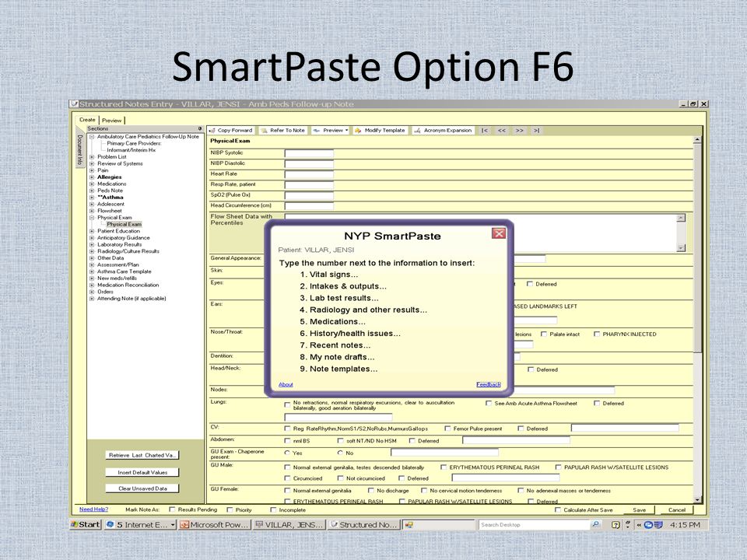
Task: Pin the Sections panel
Action: 200,128
